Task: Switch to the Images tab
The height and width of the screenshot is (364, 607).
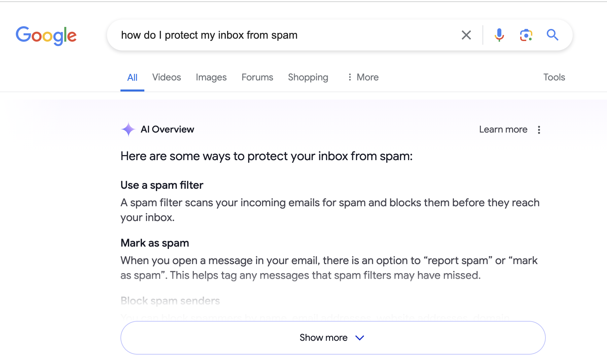Action: pyautogui.click(x=211, y=77)
